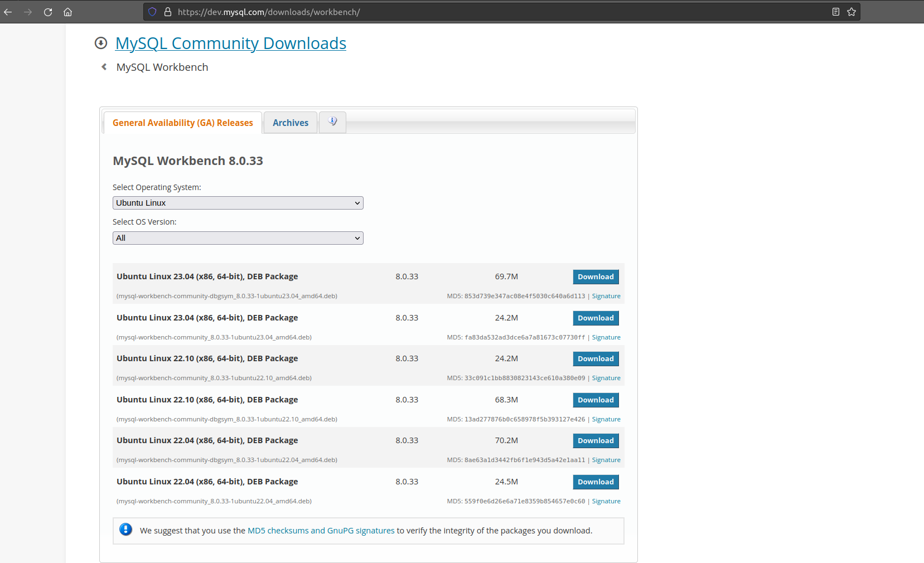Click MySQL Workbench breadcrumb text

point(162,67)
